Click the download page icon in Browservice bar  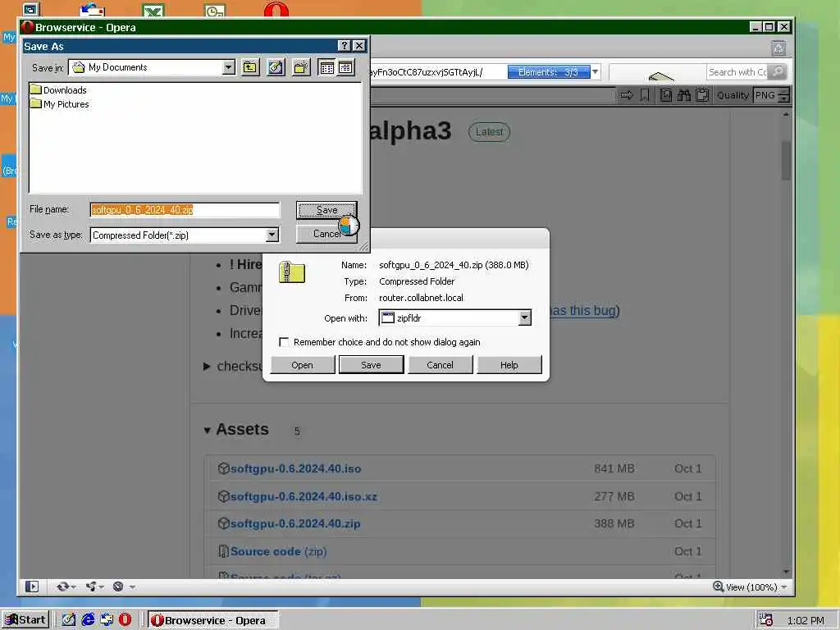(665, 95)
